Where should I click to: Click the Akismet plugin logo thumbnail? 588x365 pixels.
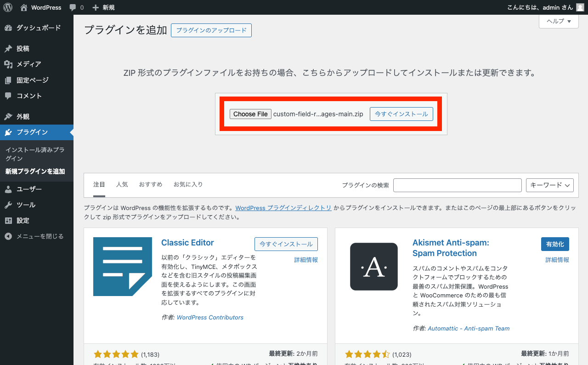(x=374, y=267)
